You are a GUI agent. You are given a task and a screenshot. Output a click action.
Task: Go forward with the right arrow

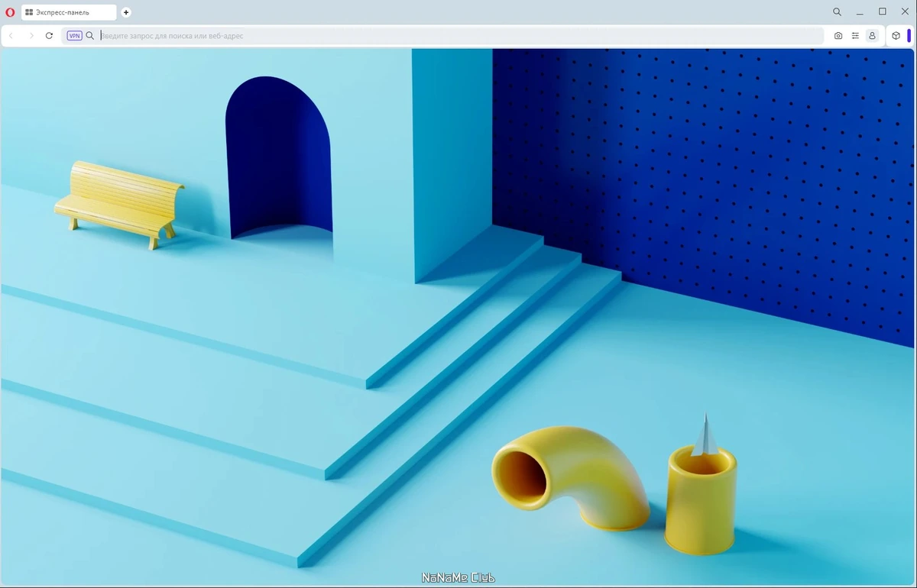click(x=31, y=36)
